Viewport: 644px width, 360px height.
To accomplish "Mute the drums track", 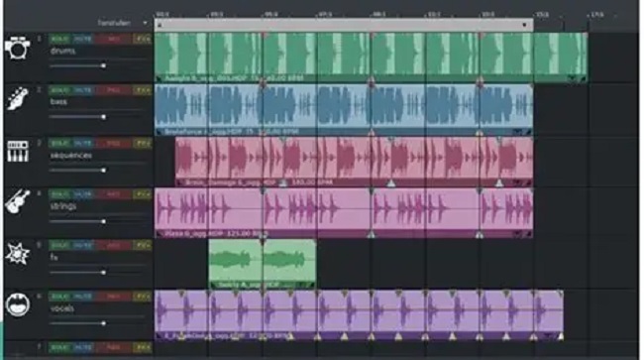I will pyautogui.click(x=82, y=39).
